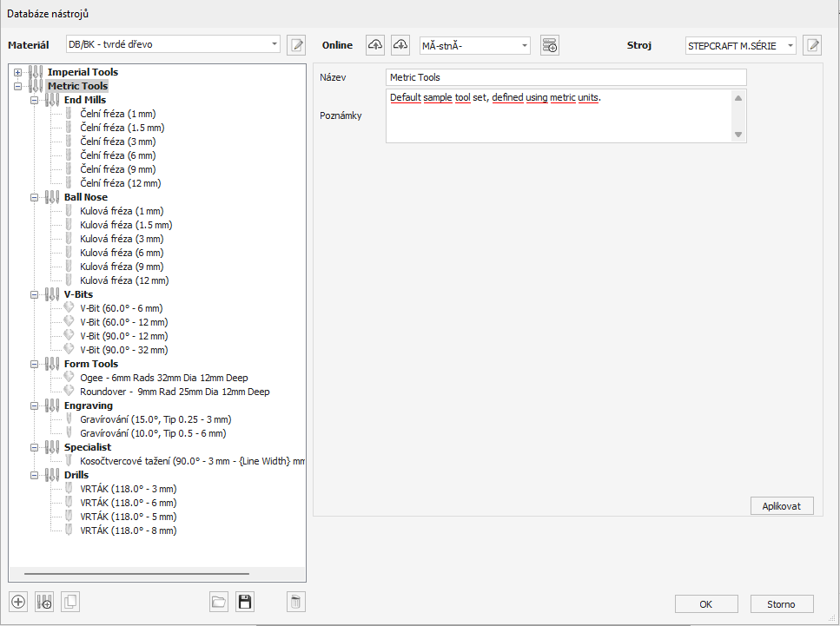Open the STEPCRAFT M.SÉRIE machine dropdown
Image resolution: width=840 pixels, height=626 pixels.
pyautogui.click(x=790, y=45)
